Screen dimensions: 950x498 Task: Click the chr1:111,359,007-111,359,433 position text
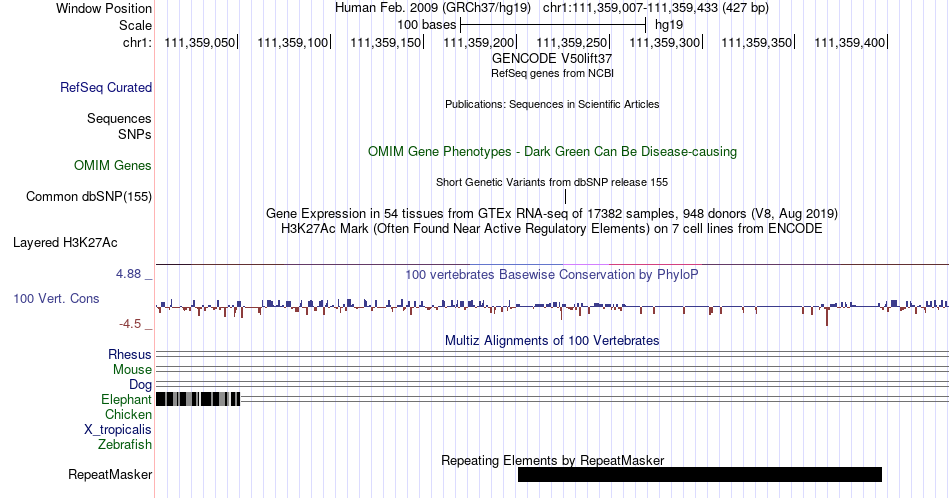(x=656, y=8)
